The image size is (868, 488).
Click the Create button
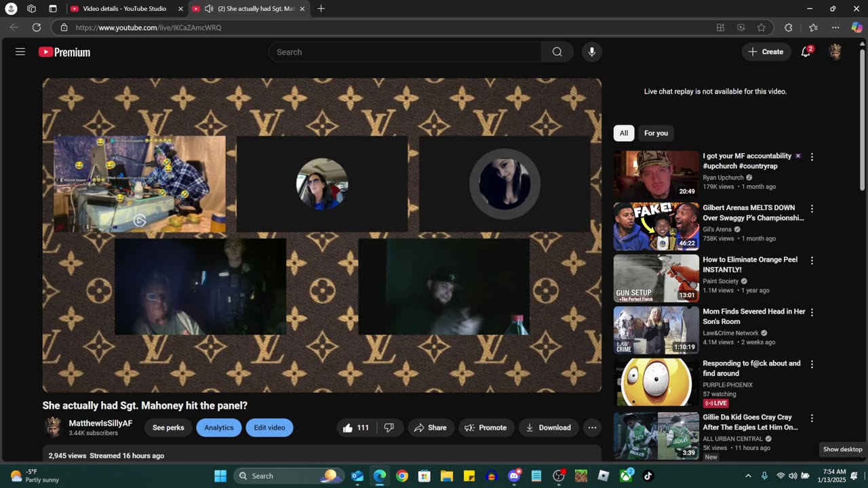pos(766,52)
